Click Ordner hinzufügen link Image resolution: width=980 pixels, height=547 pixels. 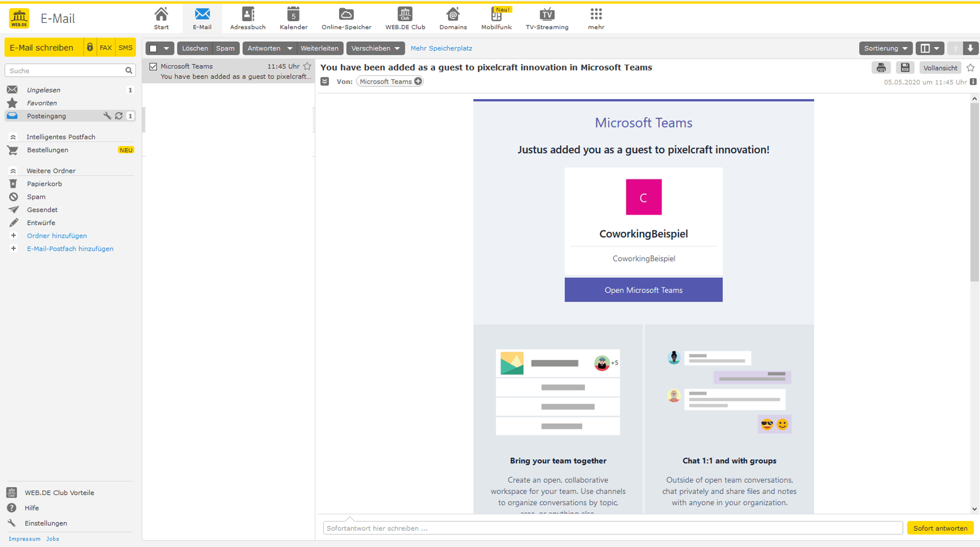(57, 236)
